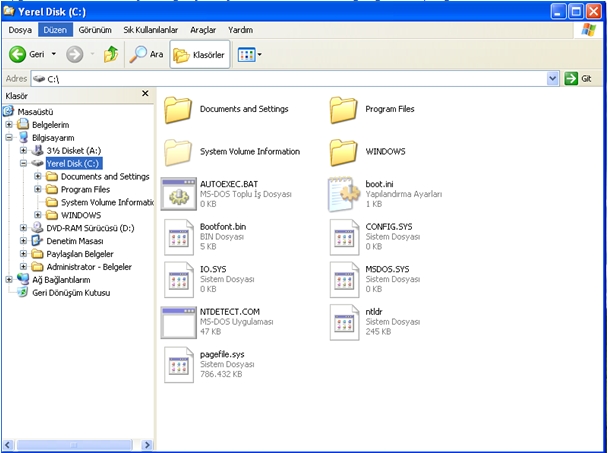Select the NTDETECT.COM file icon

click(179, 322)
